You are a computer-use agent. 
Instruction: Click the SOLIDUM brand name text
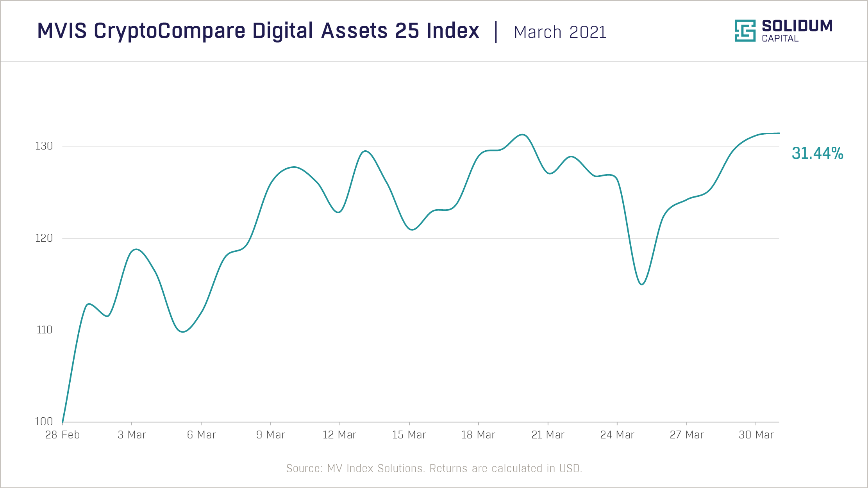point(797,26)
